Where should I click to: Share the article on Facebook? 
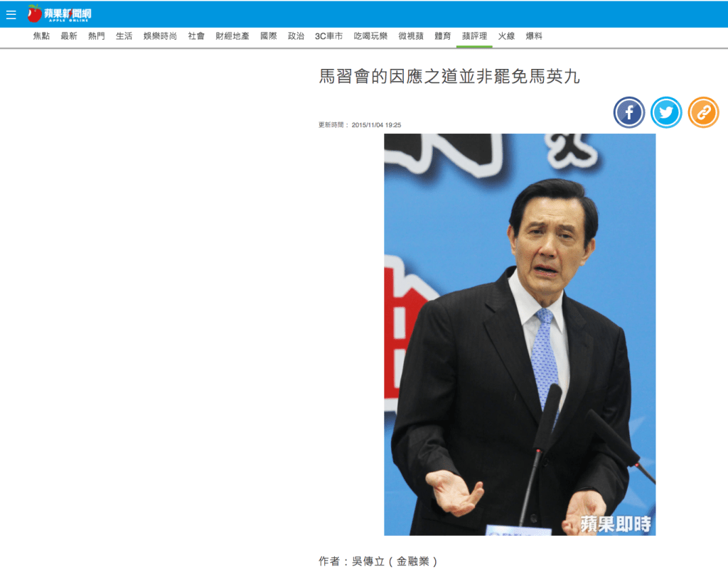point(629,112)
